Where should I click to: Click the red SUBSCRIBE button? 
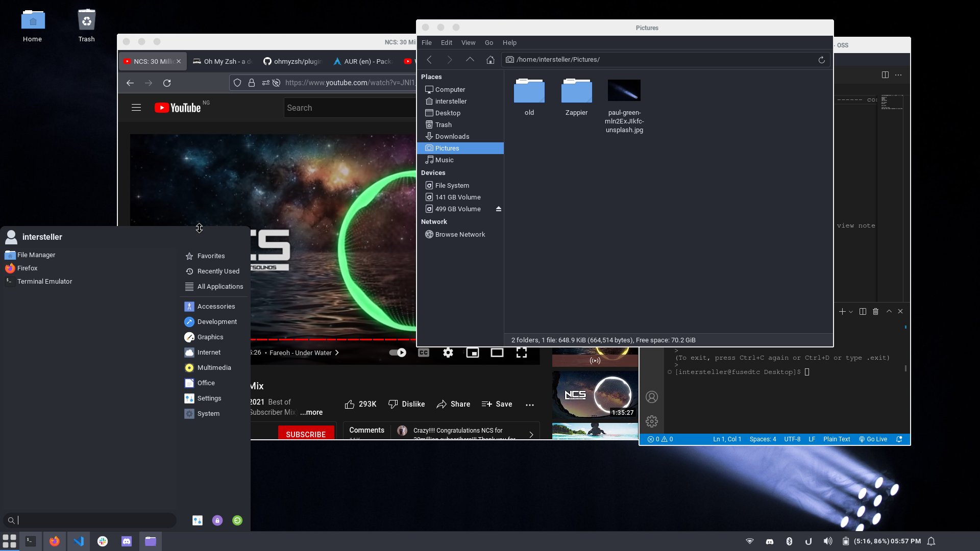[x=306, y=434]
